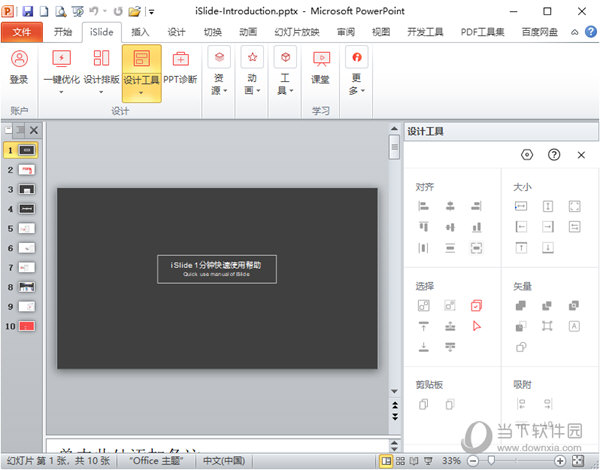Click the same width icon under 大小
600x470 pixels.
521,207
